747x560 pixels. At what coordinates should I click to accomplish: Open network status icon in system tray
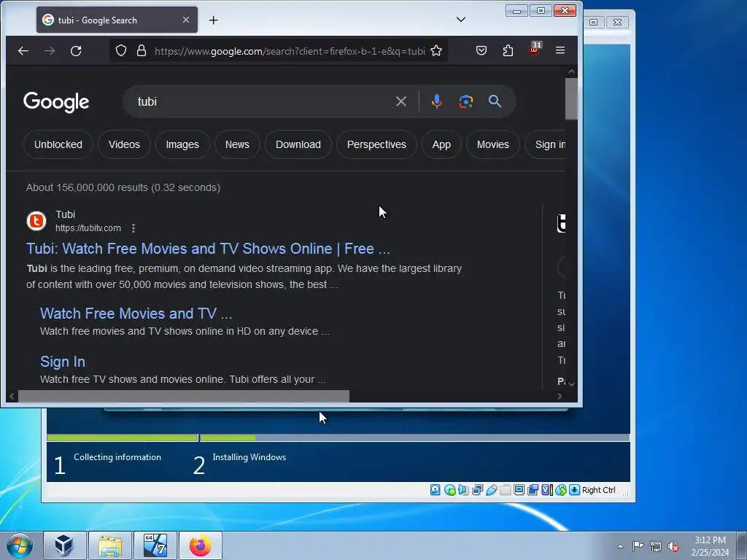[x=656, y=546]
